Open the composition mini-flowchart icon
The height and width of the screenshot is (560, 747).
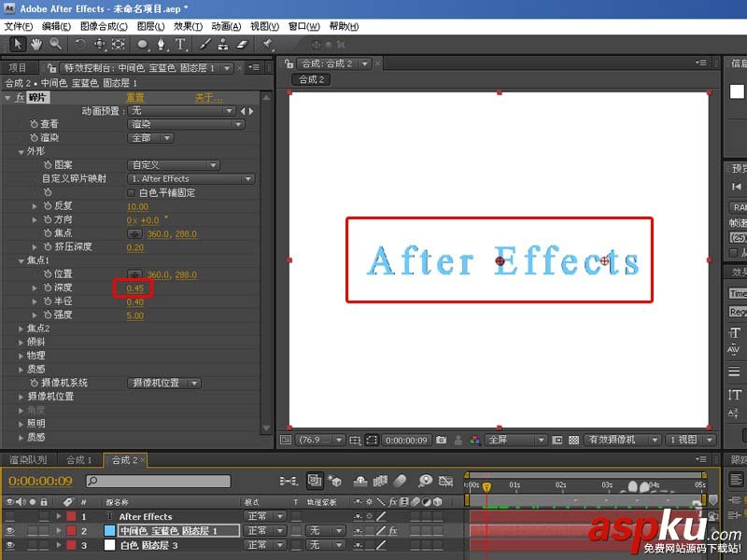click(x=289, y=481)
